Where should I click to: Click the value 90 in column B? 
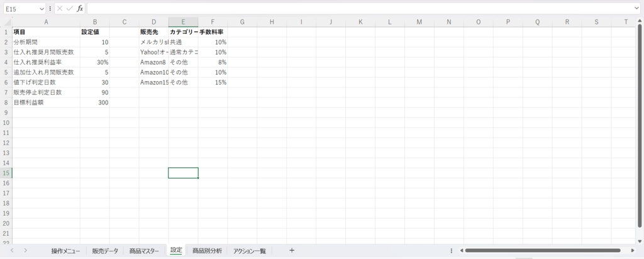94,92
